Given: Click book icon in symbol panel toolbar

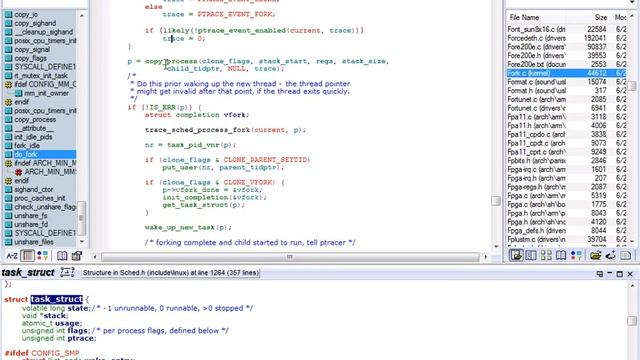Looking at the screenshot, I should click(62, 256).
